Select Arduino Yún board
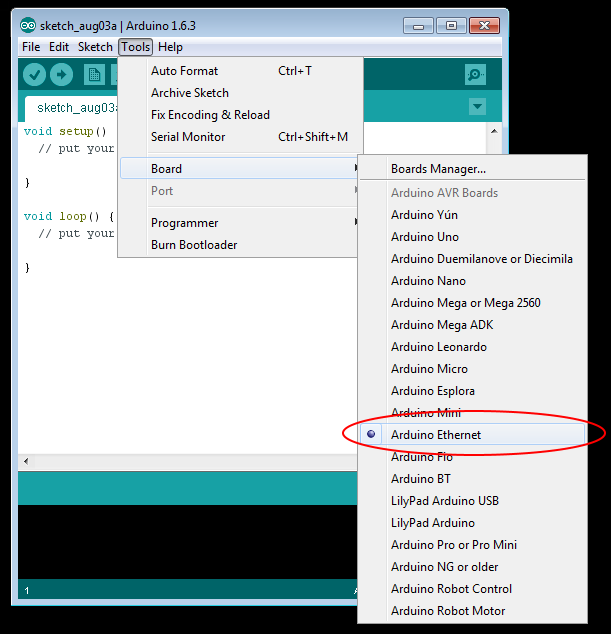The width and height of the screenshot is (611, 634). click(x=472, y=215)
